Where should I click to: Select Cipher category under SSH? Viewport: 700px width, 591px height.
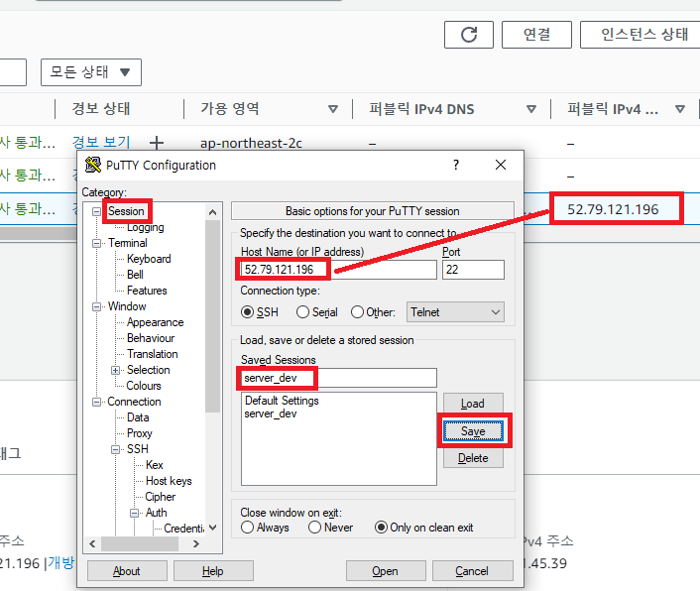[x=161, y=497]
